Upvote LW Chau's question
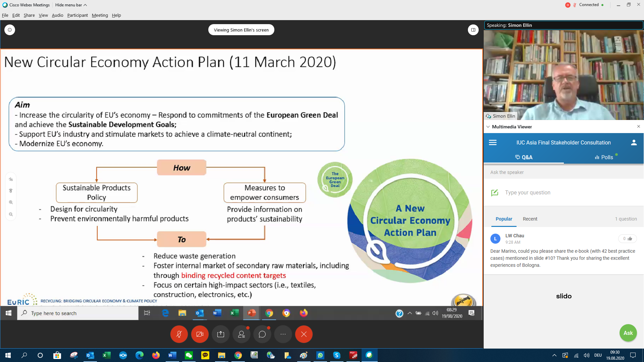The width and height of the screenshot is (644, 362). (628, 239)
